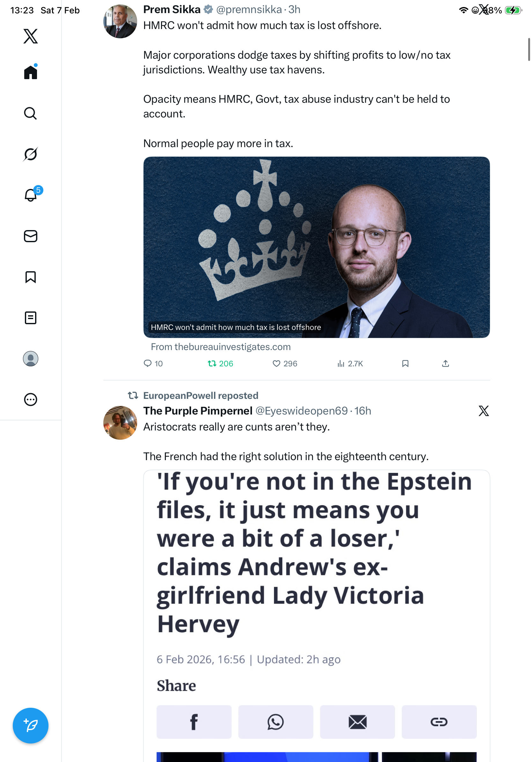
Task: Open the Profile icon in sidebar
Action: 31,359
